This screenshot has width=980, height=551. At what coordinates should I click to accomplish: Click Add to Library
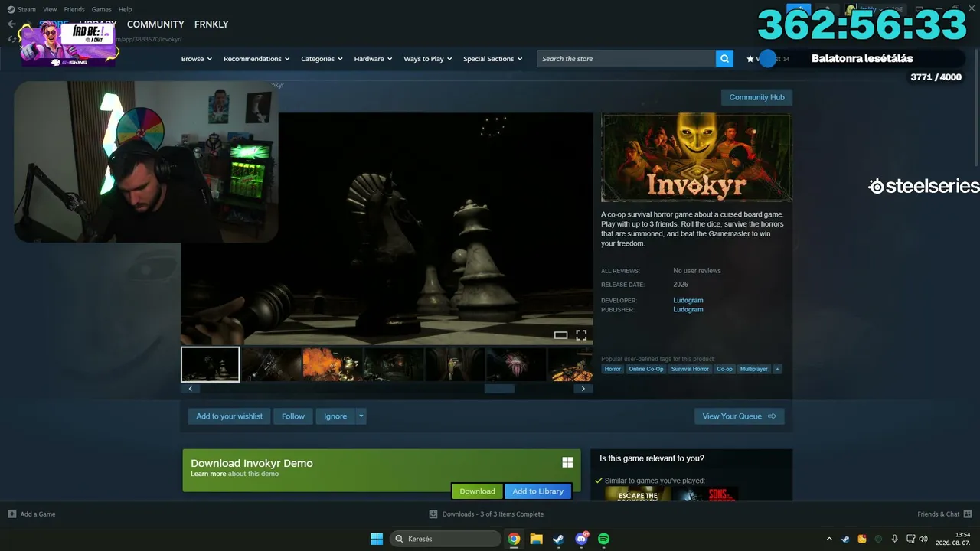[x=537, y=491]
